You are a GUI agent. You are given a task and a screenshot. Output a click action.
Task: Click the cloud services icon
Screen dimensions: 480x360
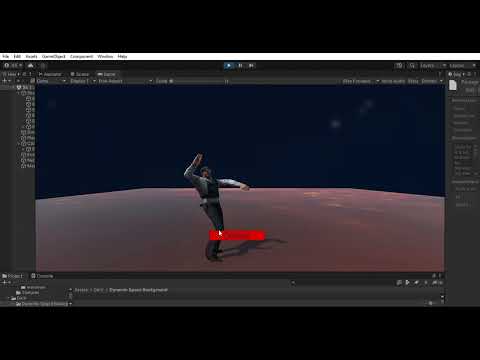(31, 65)
